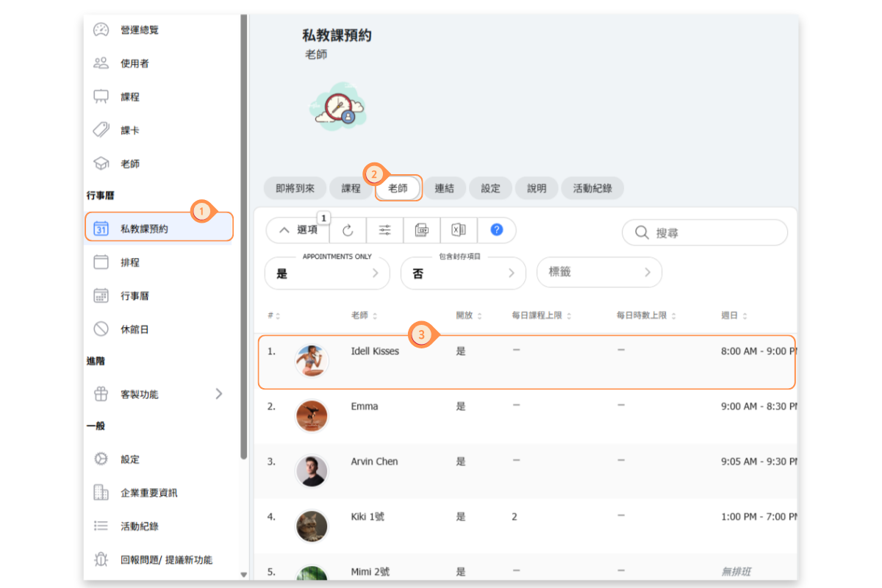Image resolution: width=882 pixels, height=588 pixels.
Task: Collapse the 選項 options panel
Action: [298, 231]
